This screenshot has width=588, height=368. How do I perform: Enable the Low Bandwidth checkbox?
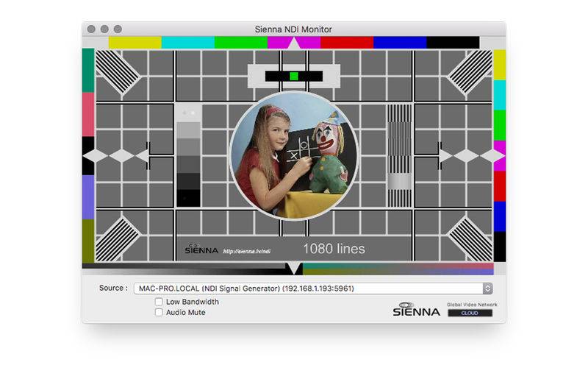159,302
